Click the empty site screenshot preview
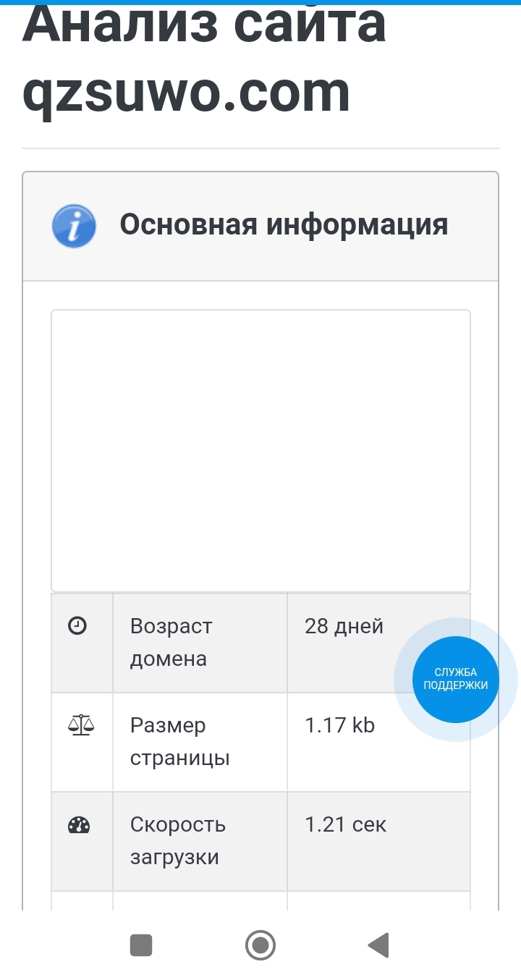The width and height of the screenshot is (521, 980). point(260,450)
